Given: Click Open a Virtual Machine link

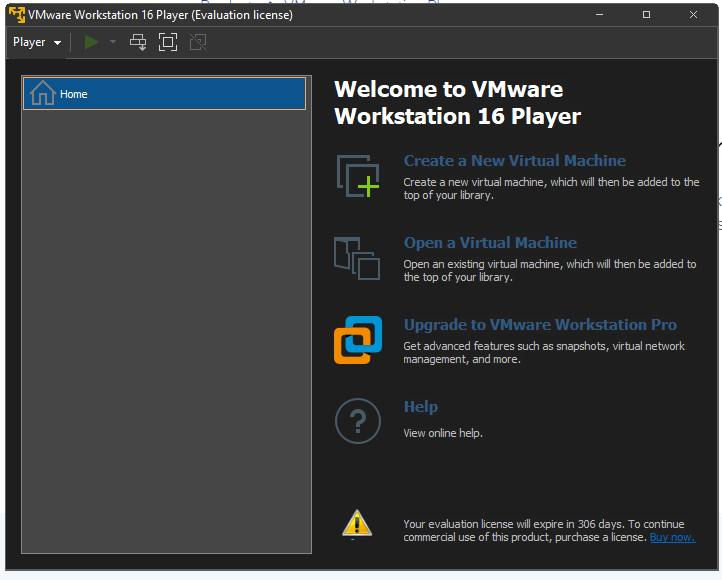Looking at the screenshot, I should pyautogui.click(x=490, y=243).
